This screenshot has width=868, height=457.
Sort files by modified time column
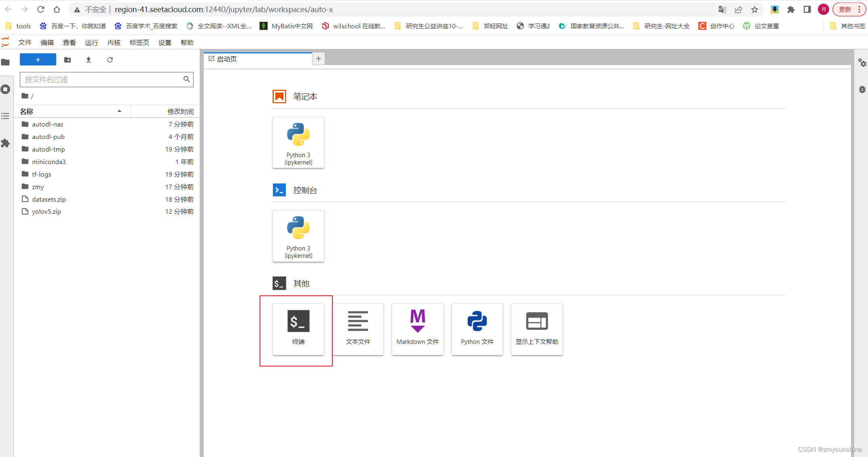[x=180, y=111]
